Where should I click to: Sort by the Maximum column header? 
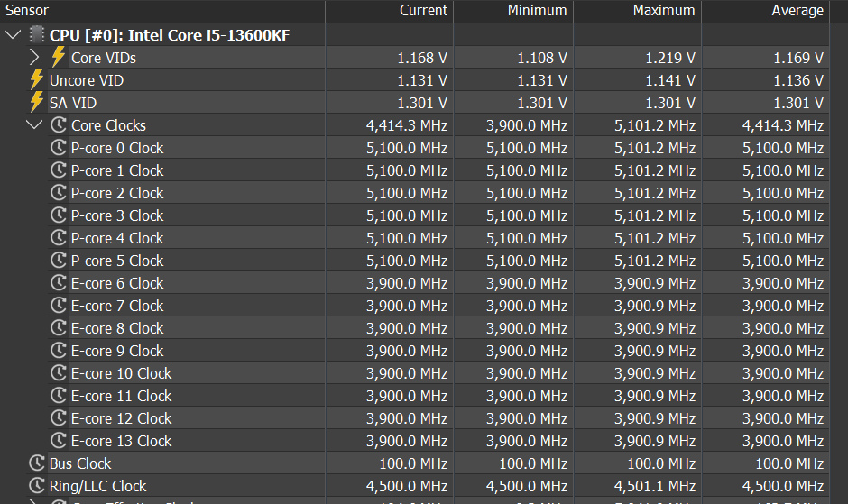tap(637, 11)
